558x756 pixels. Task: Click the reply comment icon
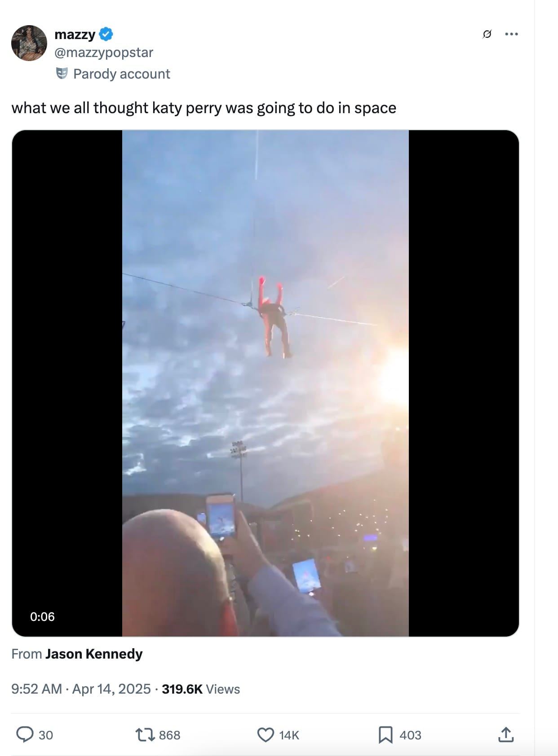click(25, 735)
